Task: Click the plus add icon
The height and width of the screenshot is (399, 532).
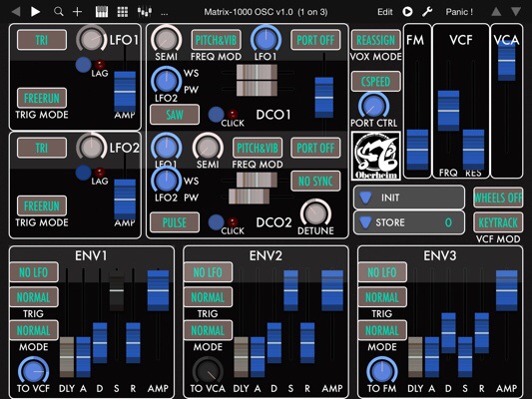Action: [78, 12]
